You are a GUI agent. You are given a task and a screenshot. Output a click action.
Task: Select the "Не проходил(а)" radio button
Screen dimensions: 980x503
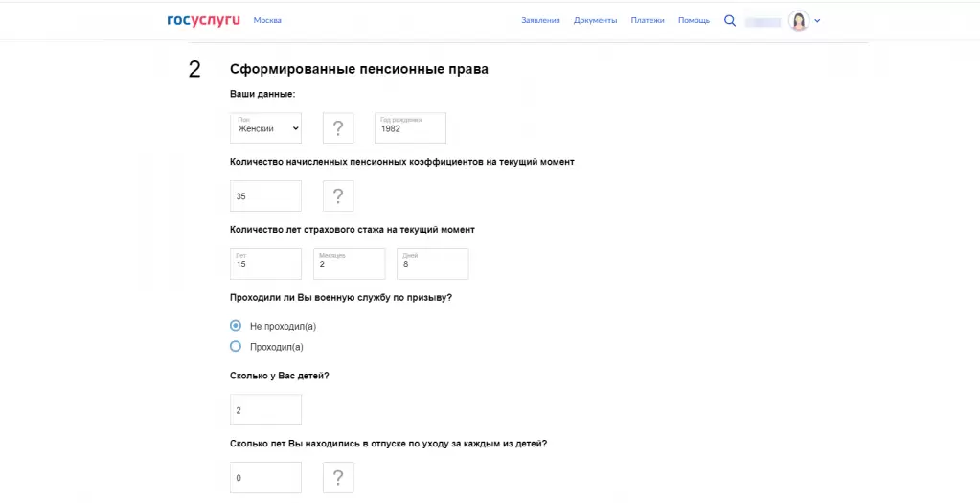pos(236,326)
